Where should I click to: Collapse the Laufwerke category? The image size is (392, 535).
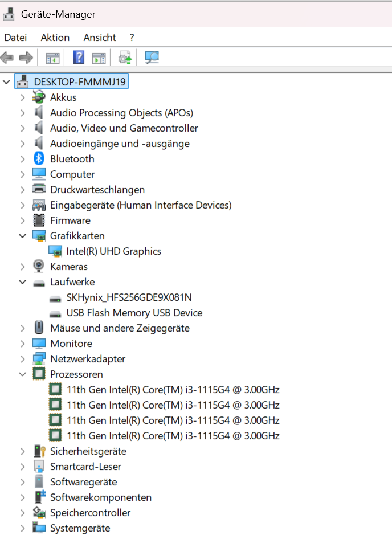(22, 282)
